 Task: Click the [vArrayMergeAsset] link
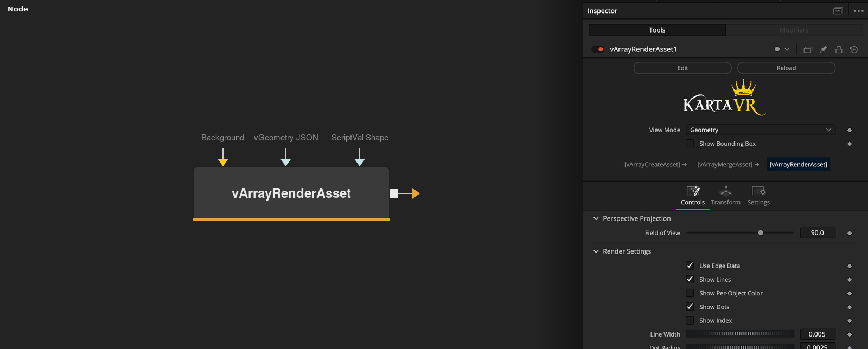(x=728, y=164)
